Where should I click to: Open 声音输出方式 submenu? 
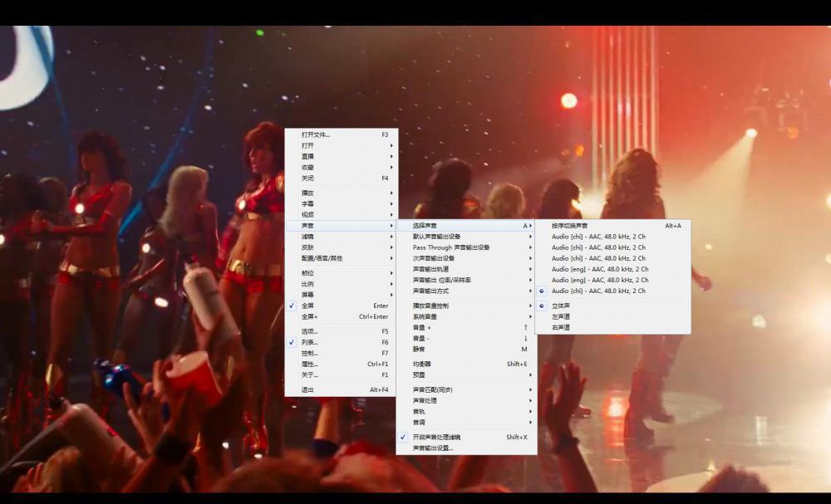pos(466,291)
